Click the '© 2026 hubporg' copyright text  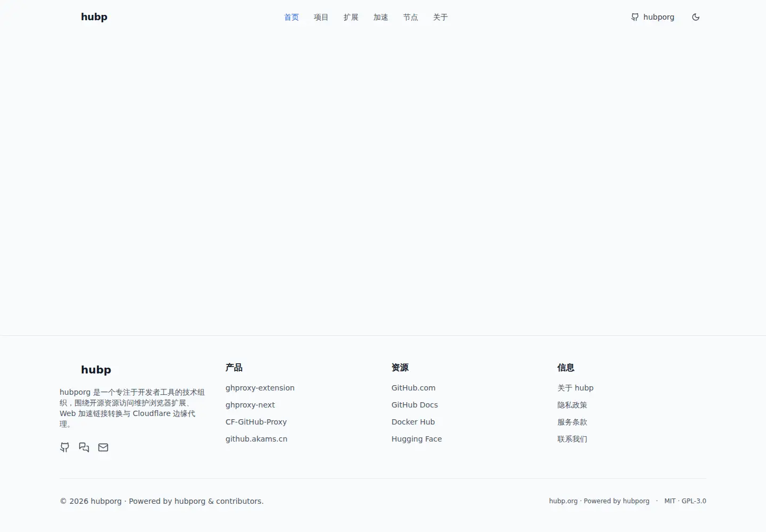tap(90, 501)
